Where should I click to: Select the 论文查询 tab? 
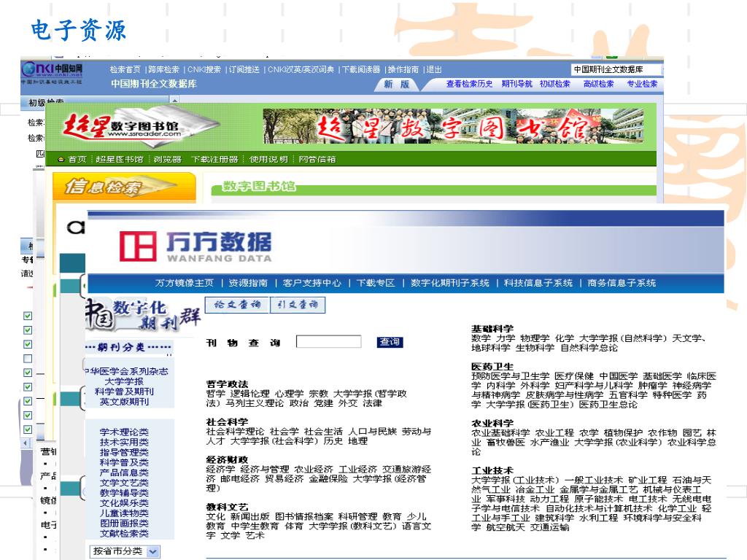(x=237, y=305)
